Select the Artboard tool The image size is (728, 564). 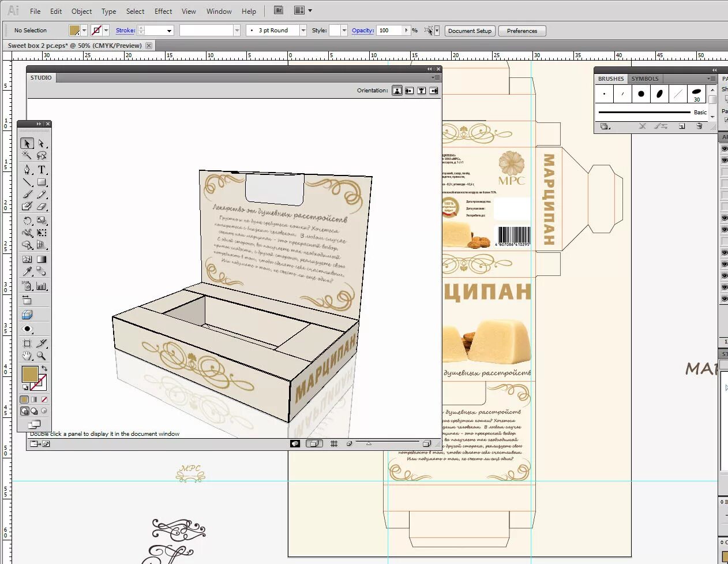point(27,343)
